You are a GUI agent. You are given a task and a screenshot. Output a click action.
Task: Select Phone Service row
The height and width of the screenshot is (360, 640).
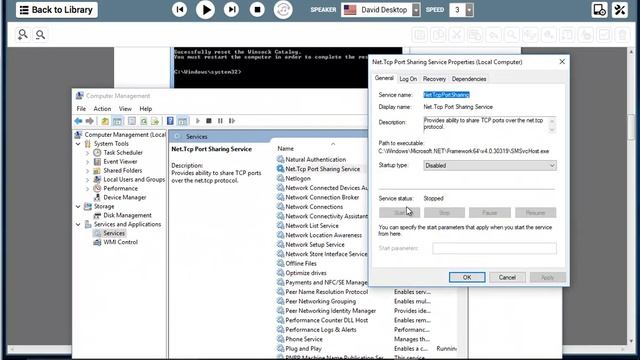(304, 339)
